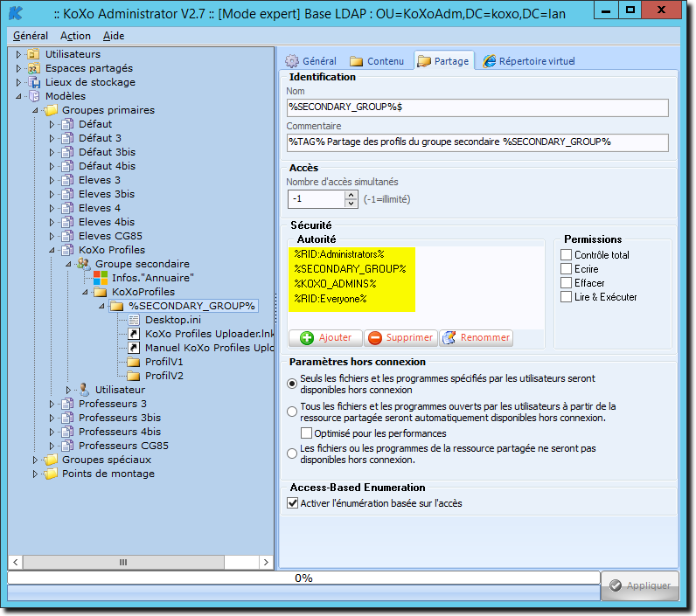Select the Partage tab
696x616 pixels.
pos(444,61)
